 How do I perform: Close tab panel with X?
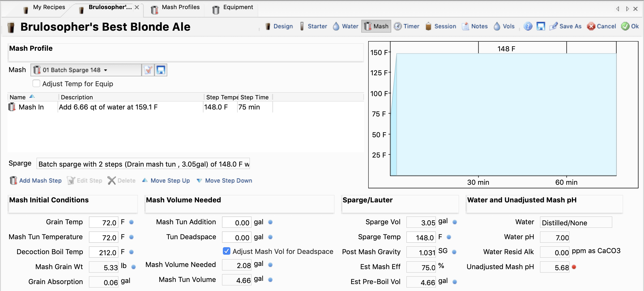(x=636, y=9)
